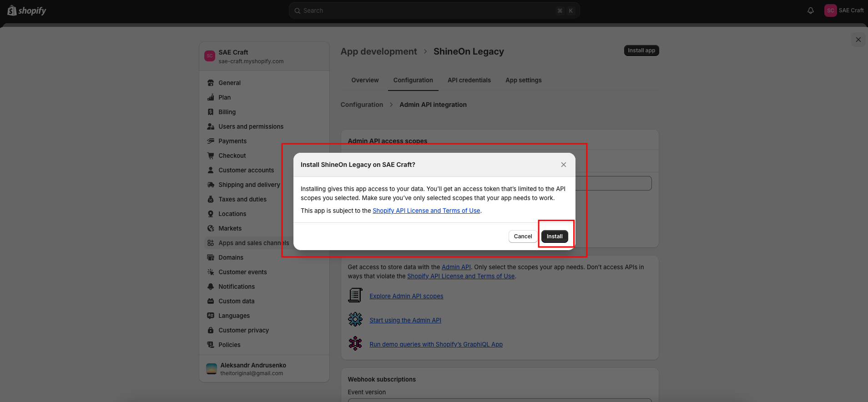
Task: Click the Install app button
Action: coord(641,50)
